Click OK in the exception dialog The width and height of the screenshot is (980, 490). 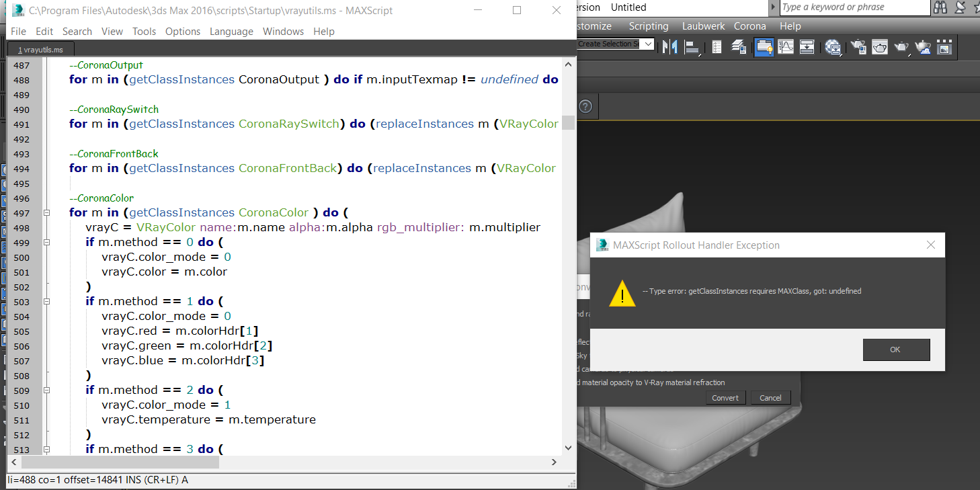tap(896, 350)
